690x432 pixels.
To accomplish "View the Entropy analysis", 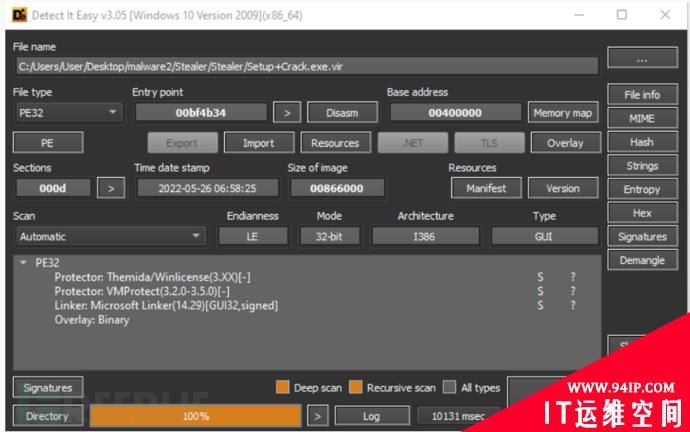I will (x=642, y=190).
